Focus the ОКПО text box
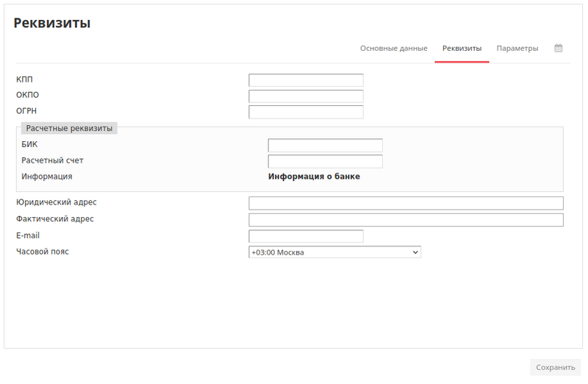The height and width of the screenshot is (384, 588). (306, 96)
